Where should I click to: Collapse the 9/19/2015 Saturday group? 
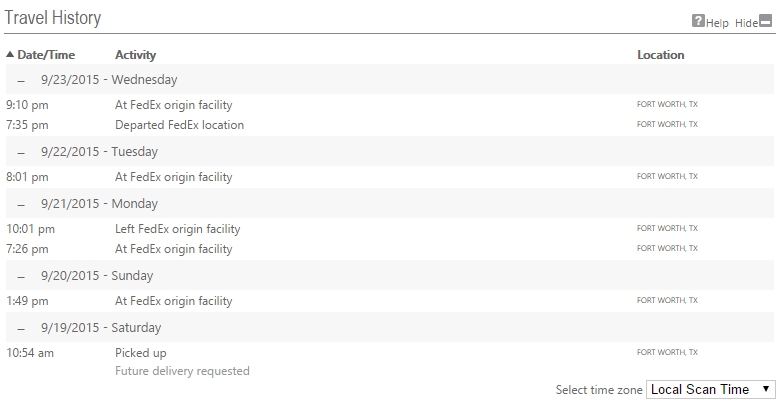21,328
